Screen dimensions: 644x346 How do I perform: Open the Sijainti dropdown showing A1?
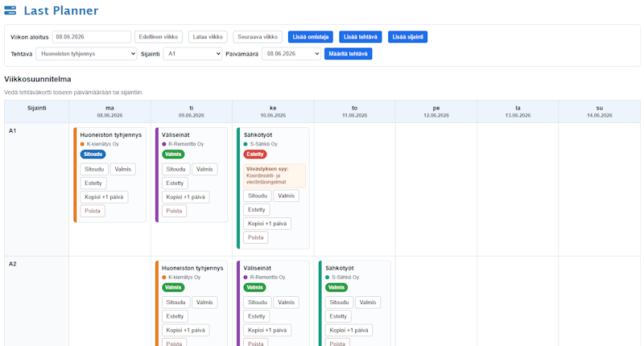(192, 54)
